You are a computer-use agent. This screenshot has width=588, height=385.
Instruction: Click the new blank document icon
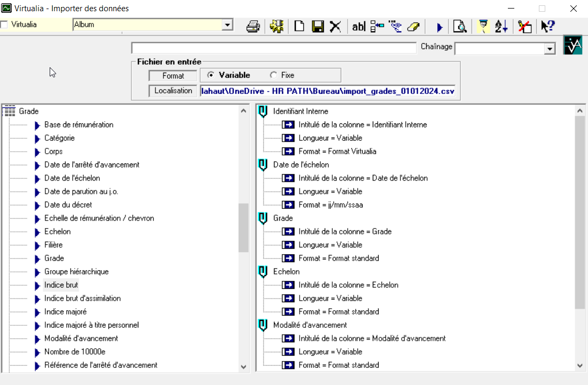click(x=300, y=26)
